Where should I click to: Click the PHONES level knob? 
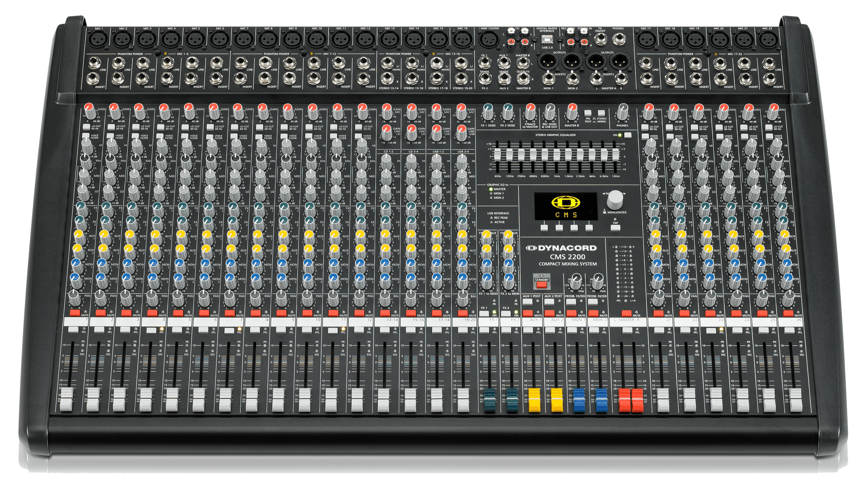click(x=623, y=111)
